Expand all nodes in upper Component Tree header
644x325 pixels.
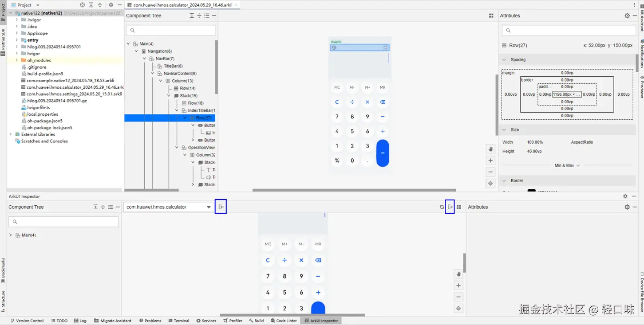[x=192, y=16]
